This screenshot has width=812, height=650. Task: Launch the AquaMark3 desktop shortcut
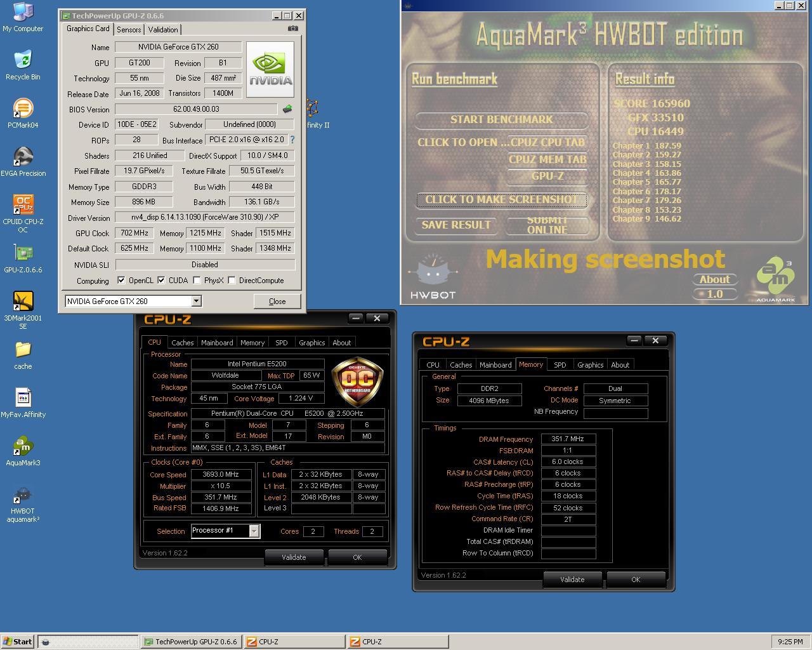coord(23,451)
